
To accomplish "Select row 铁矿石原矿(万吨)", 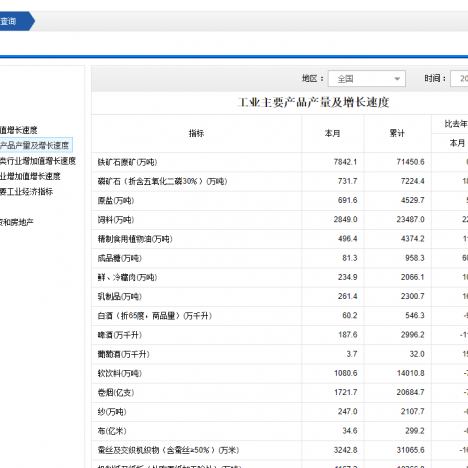I will [x=280, y=162].
